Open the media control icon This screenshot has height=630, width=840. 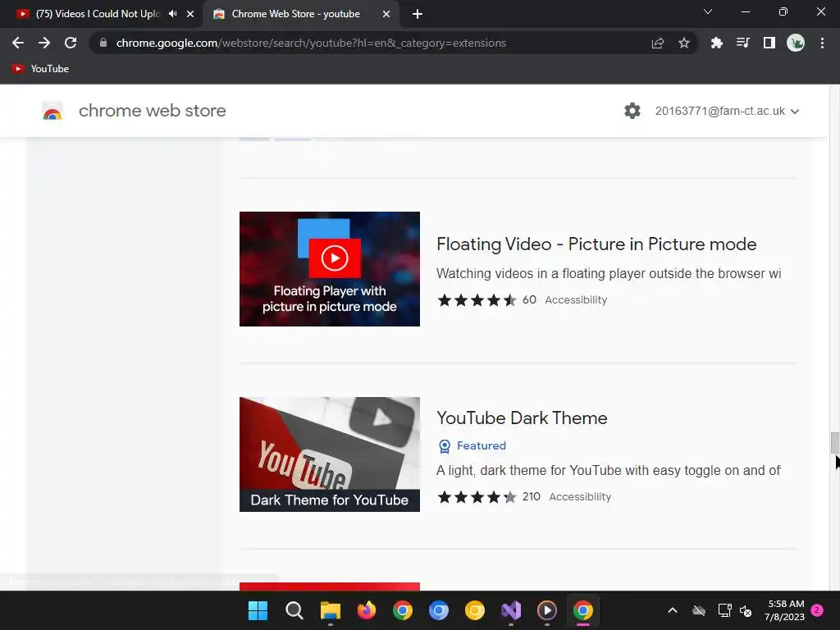743,43
